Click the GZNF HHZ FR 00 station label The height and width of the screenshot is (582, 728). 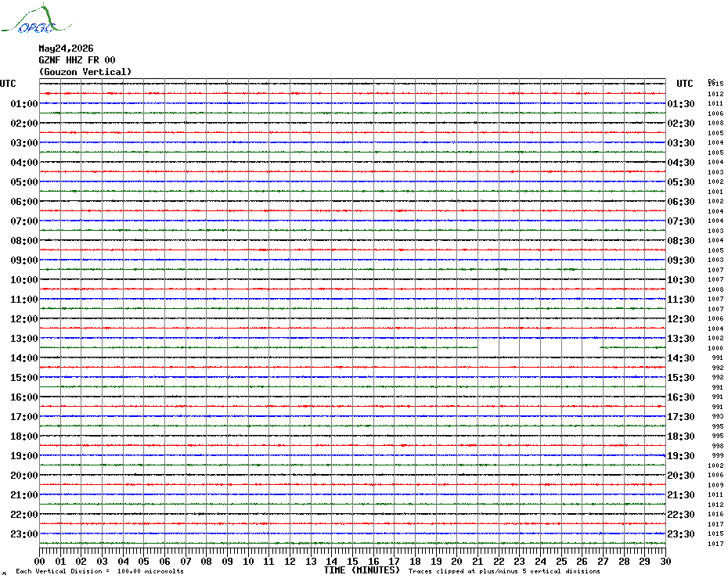pyautogui.click(x=77, y=60)
